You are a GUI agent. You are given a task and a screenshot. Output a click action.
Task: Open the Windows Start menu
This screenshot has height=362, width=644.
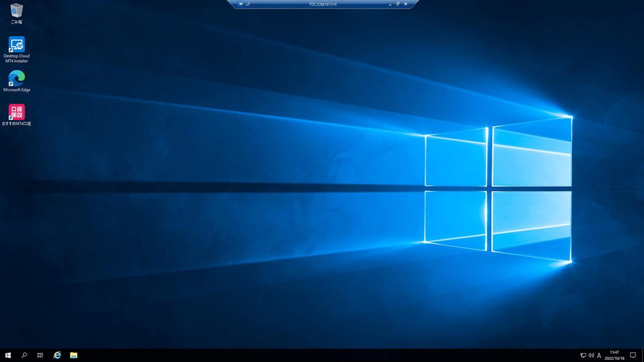8,355
